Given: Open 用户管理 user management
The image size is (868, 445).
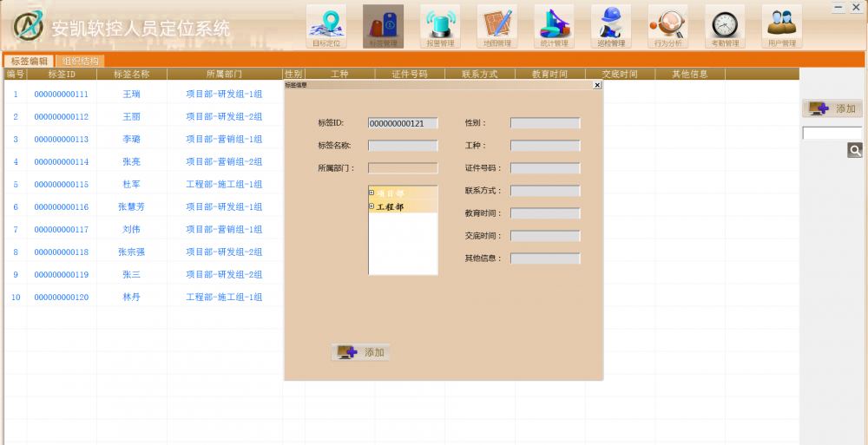Looking at the screenshot, I should coord(781,26).
